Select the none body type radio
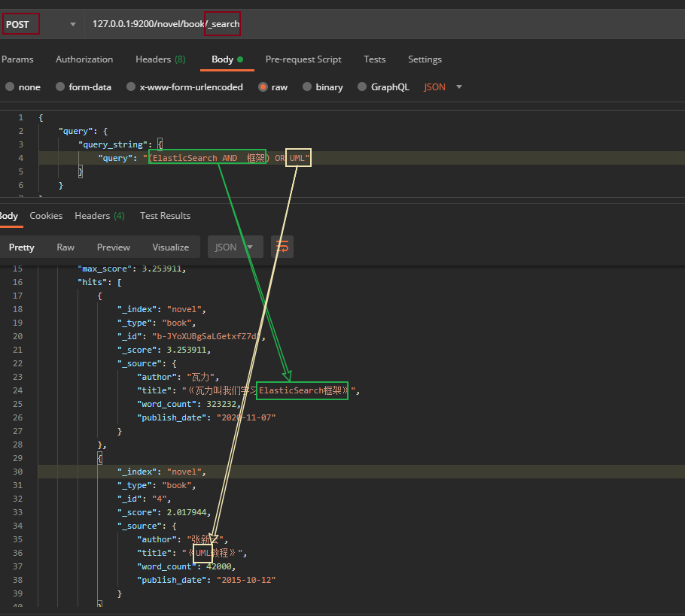685x616 pixels. tap(10, 87)
